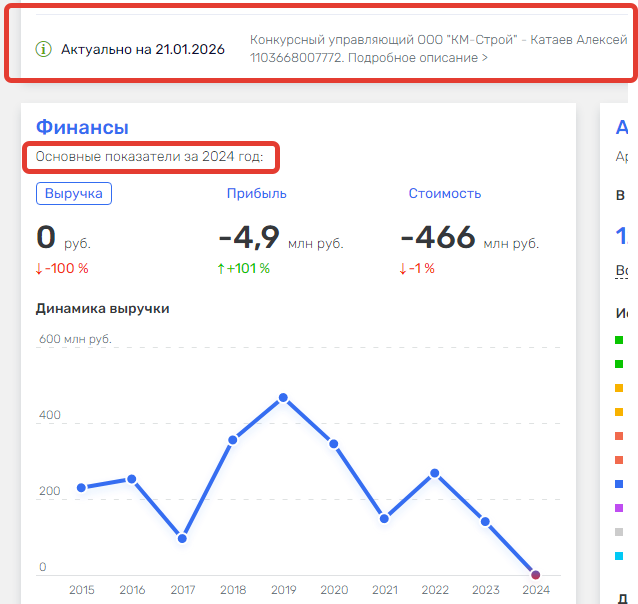Click the 2017 data point on the revenue chart

182,539
